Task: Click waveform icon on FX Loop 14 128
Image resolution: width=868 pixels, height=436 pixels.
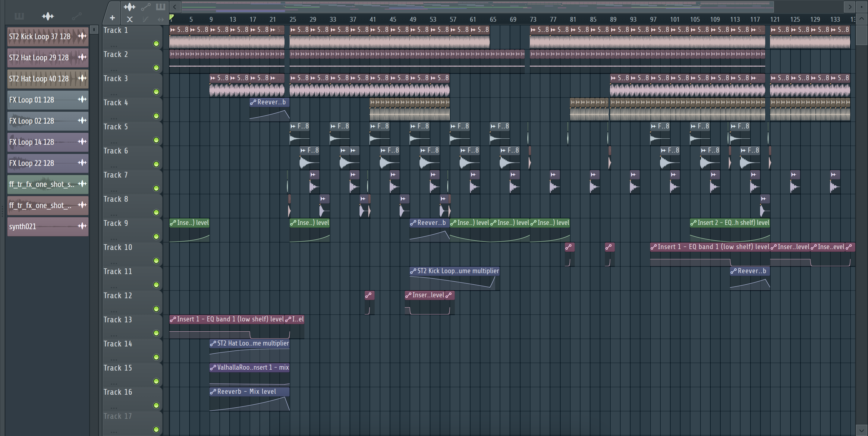Action: click(82, 142)
